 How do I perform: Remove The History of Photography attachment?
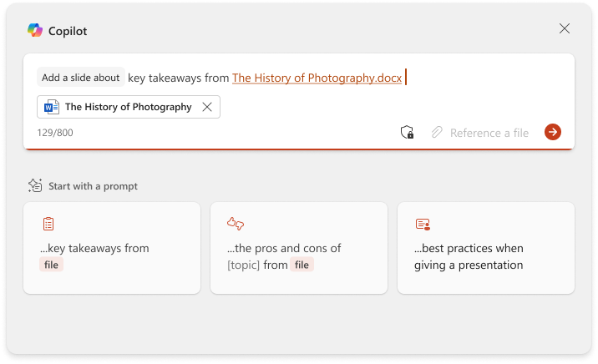click(x=207, y=107)
